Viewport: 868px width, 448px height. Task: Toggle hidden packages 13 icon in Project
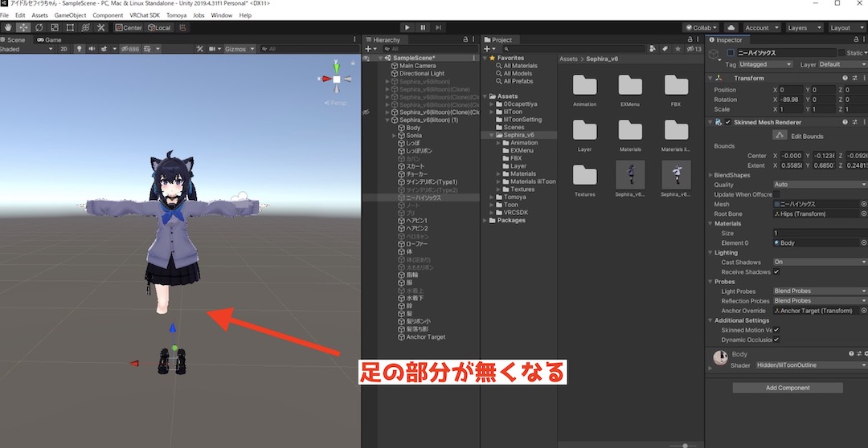click(694, 49)
